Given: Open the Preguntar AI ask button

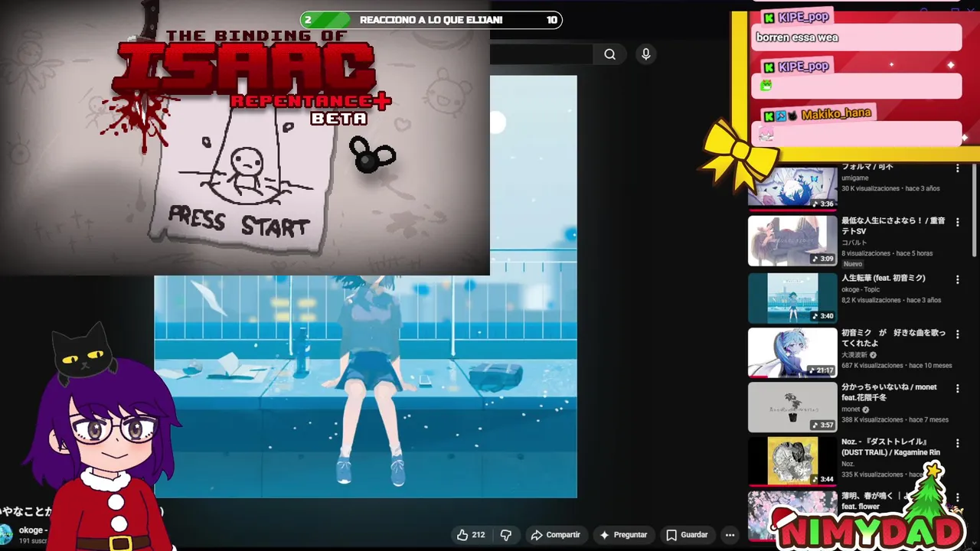Looking at the screenshot, I should [624, 535].
